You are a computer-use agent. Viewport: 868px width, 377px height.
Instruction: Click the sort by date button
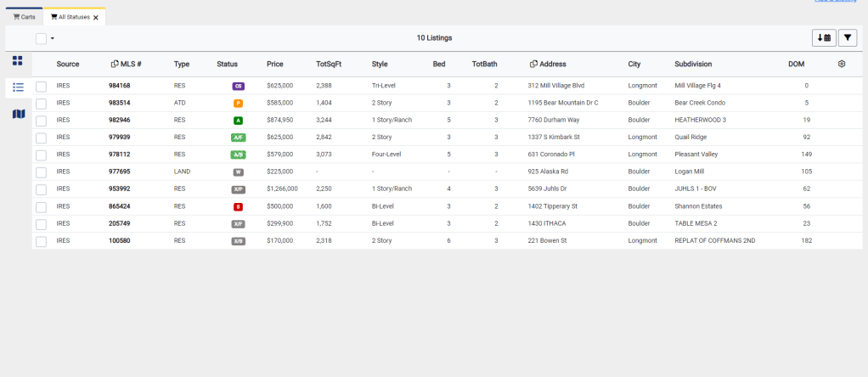pos(824,37)
